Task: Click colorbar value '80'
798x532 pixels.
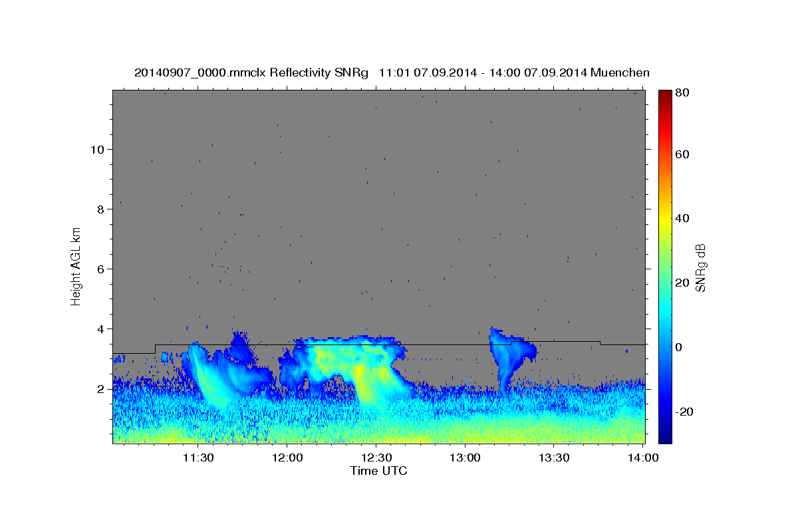Action: 682,93
